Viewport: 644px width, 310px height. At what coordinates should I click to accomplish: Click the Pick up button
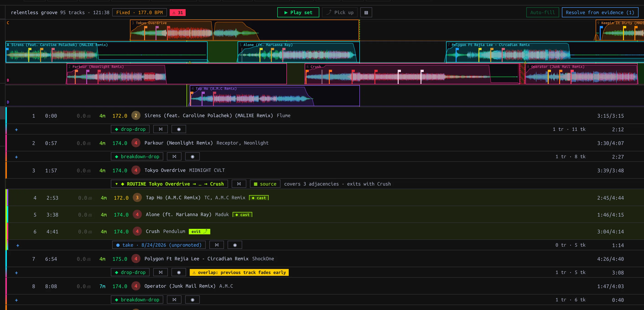340,13
